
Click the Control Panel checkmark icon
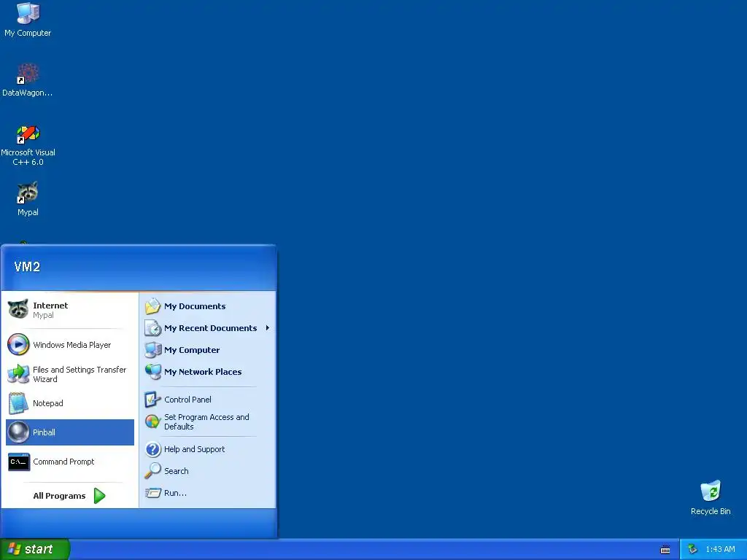pos(152,400)
